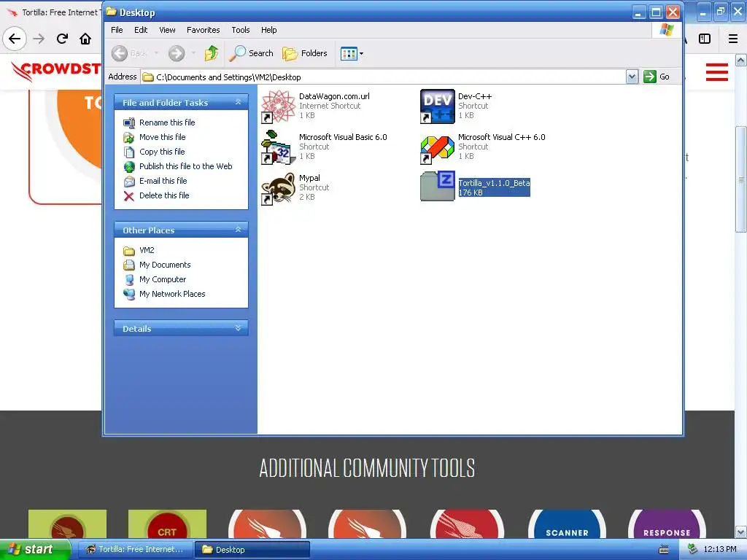Click the safely remove hardware tray icon
The width and height of the screenshot is (747, 560).
pyautogui.click(x=693, y=549)
